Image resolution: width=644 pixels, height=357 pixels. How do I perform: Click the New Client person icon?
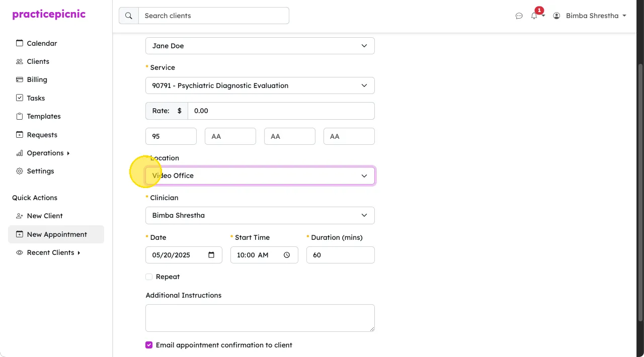(20, 216)
